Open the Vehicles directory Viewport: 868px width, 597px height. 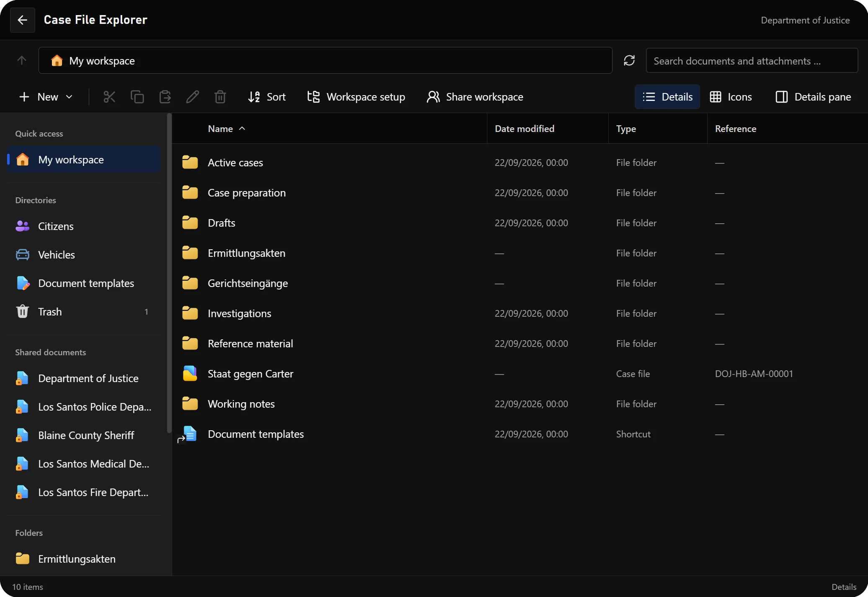(x=84, y=255)
